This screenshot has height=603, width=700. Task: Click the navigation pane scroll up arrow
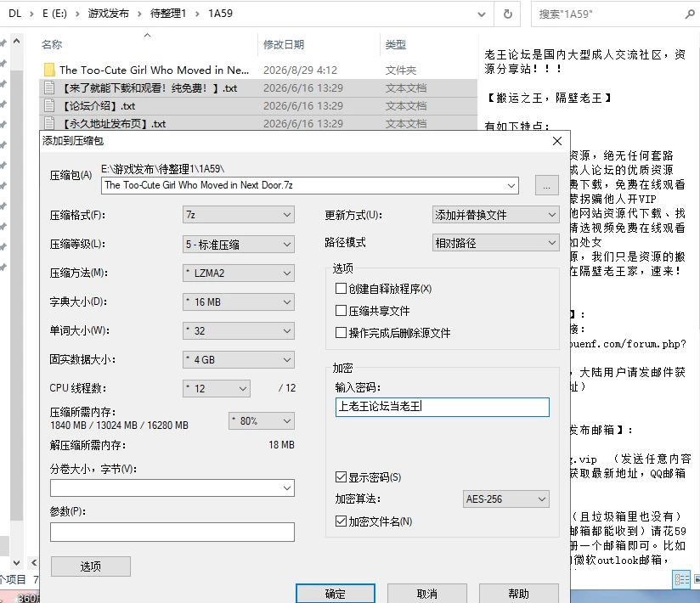pyautogui.click(x=16, y=42)
